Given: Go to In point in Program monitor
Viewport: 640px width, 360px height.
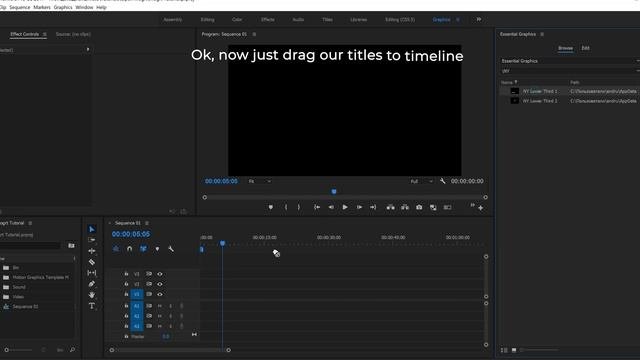Looking at the screenshot, I should [317, 207].
